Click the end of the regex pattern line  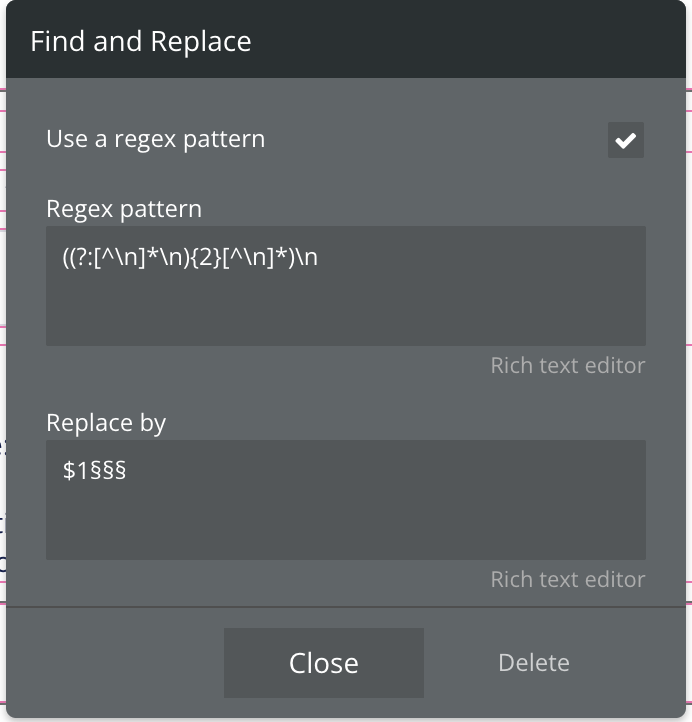pos(319,257)
